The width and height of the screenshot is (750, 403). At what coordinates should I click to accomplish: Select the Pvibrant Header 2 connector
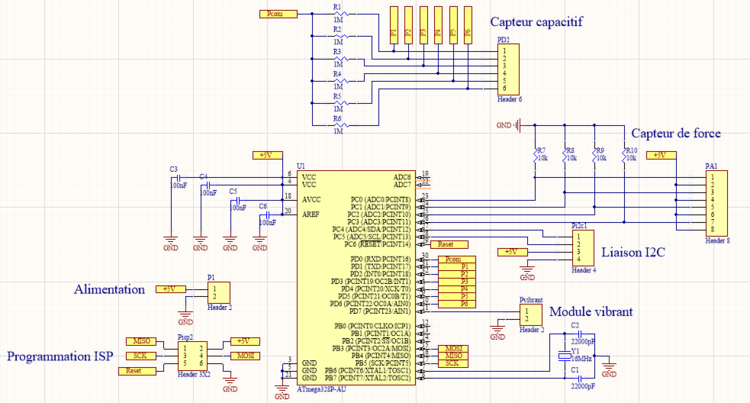[x=531, y=314]
